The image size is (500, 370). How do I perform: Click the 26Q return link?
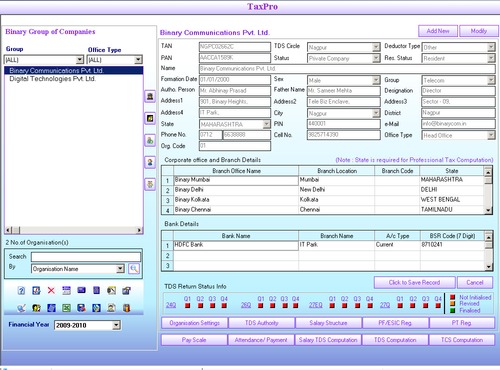246,305
